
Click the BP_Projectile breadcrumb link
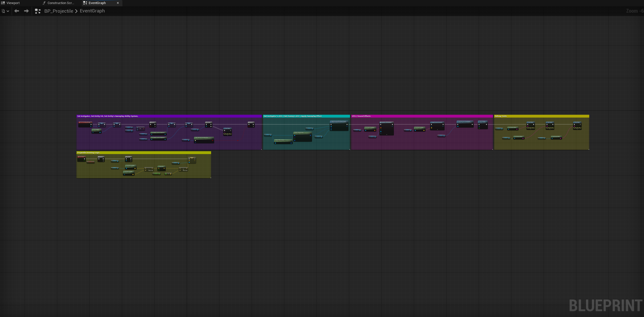click(x=59, y=11)
